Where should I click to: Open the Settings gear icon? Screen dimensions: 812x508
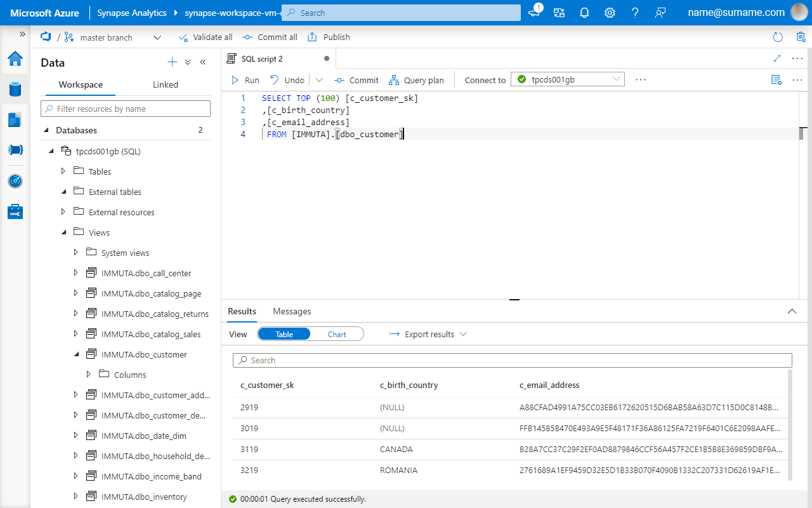click(610, 13)
